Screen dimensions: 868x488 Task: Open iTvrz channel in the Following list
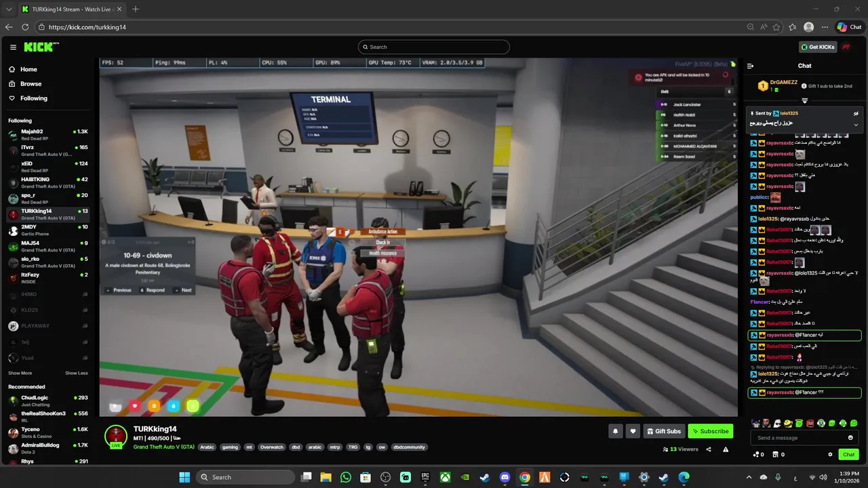pyautogui.click(x=47, y=150)
